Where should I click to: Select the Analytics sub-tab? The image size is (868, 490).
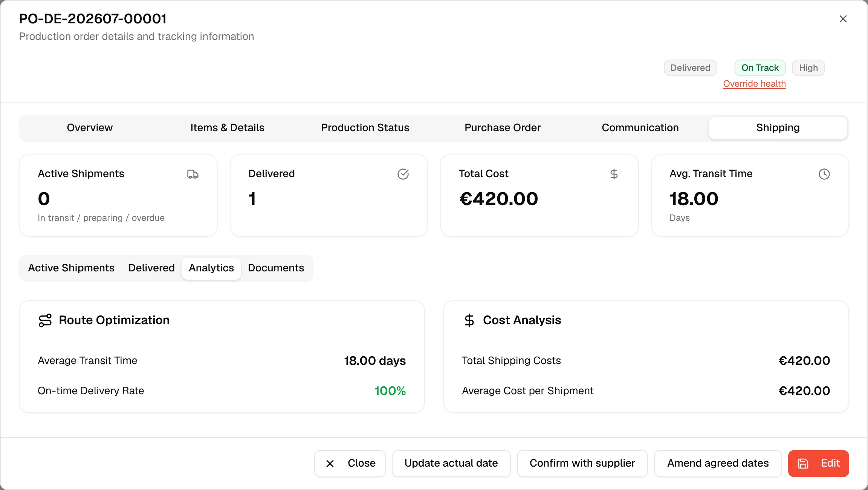(211, 268)
